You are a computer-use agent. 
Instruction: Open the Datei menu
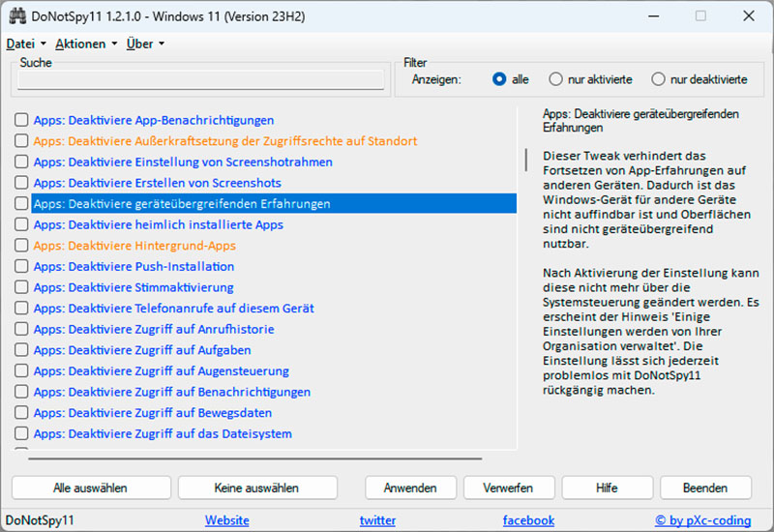(26, 44)
